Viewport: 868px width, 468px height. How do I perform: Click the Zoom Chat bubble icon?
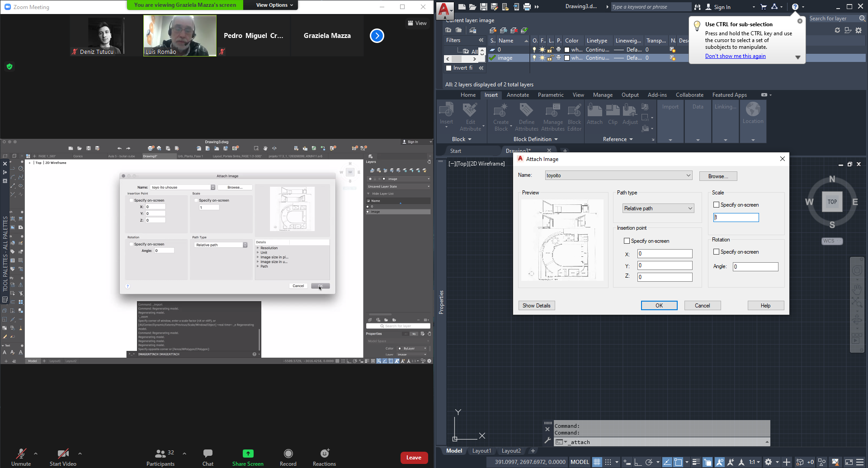point(208,453)
